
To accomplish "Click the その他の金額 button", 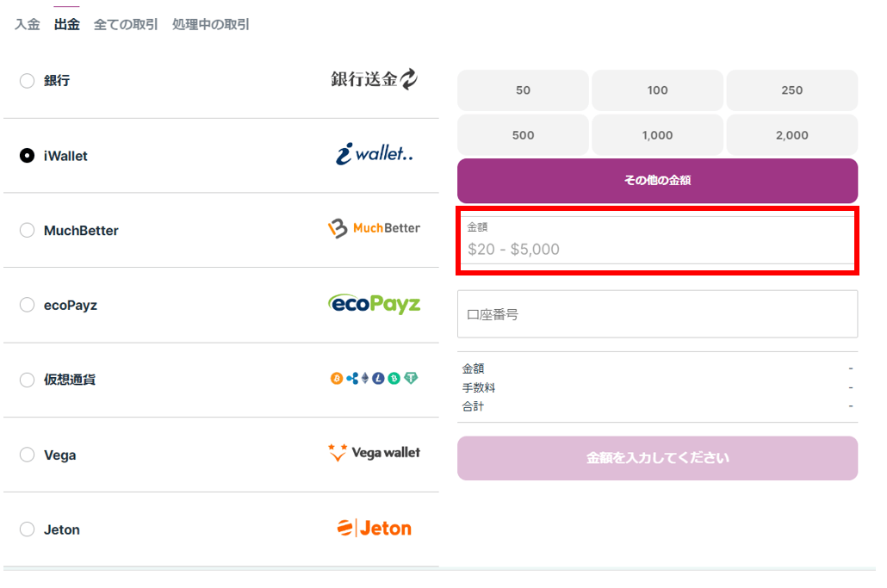I will (x=657, y=180).
